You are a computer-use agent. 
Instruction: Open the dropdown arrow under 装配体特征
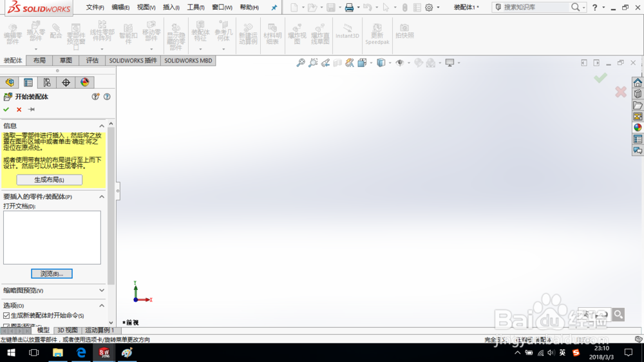pyautogui.click(x=200, y=50)
